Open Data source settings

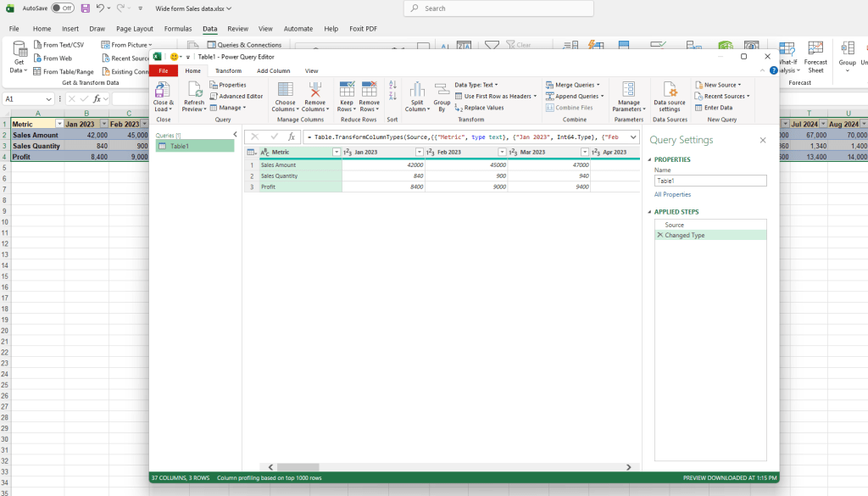click(x=669, y=90)
